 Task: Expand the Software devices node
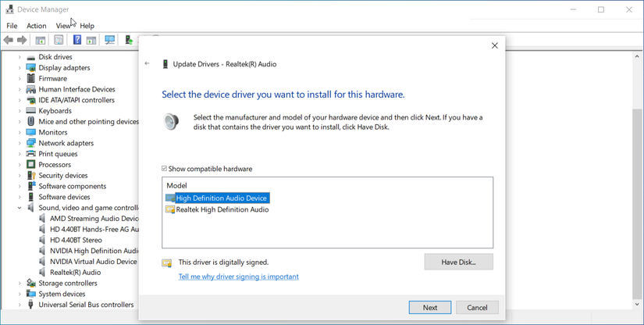pos(20,197)
